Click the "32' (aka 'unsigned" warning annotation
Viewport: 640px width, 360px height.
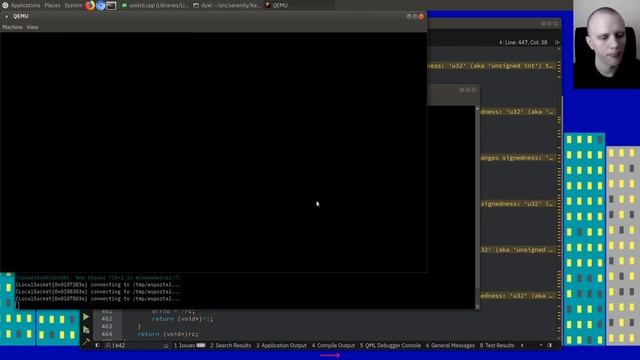(518, 250)
